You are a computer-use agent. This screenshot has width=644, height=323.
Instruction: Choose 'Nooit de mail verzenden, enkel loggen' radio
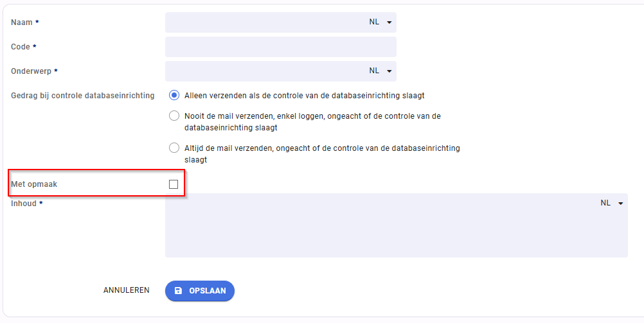174,116
